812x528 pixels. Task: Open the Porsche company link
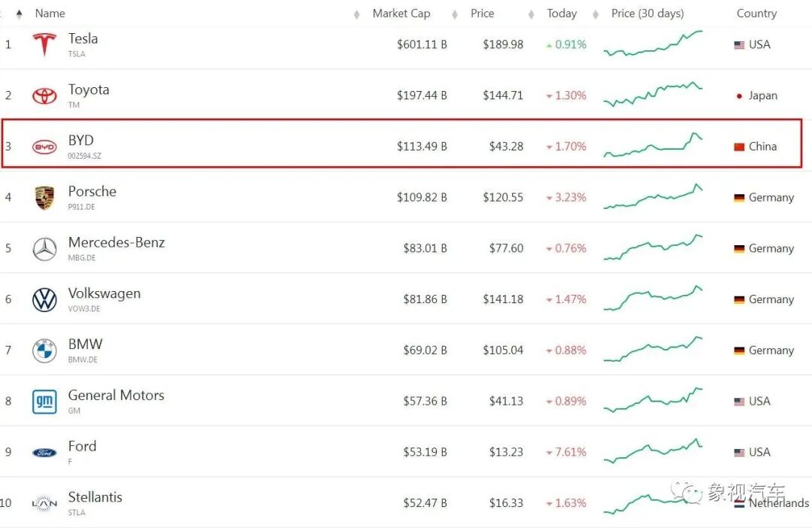(92, 192)
